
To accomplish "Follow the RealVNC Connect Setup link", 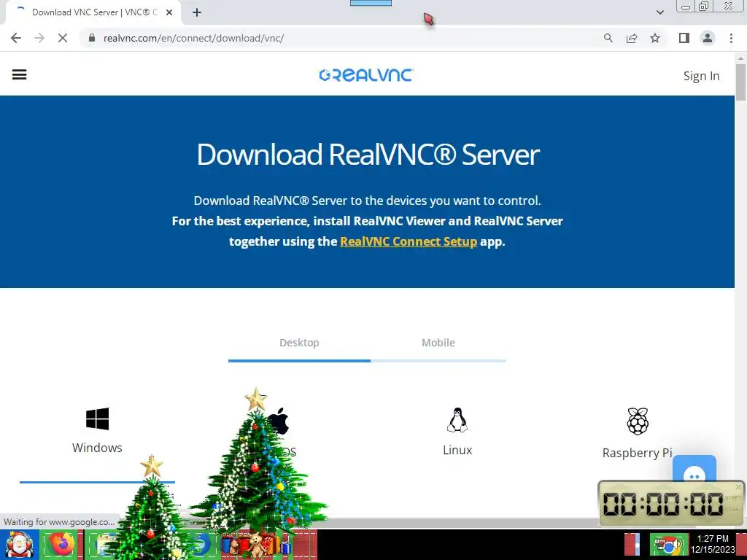I will point(409,241).
